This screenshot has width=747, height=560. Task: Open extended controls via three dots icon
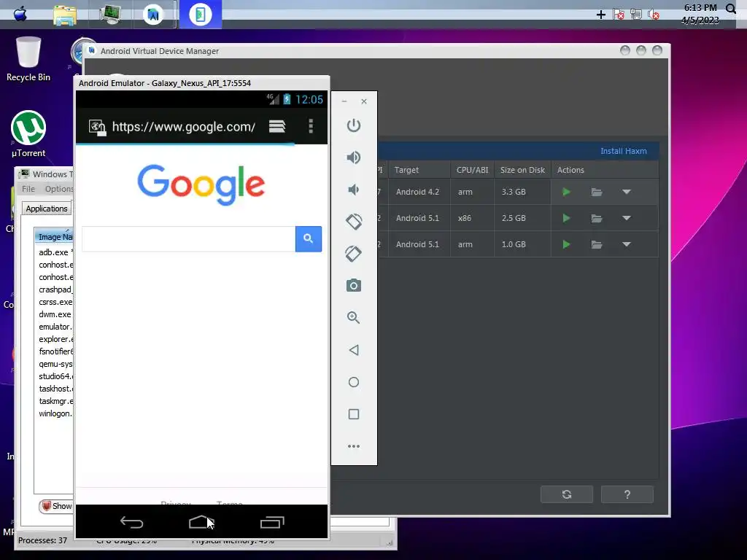354,446
